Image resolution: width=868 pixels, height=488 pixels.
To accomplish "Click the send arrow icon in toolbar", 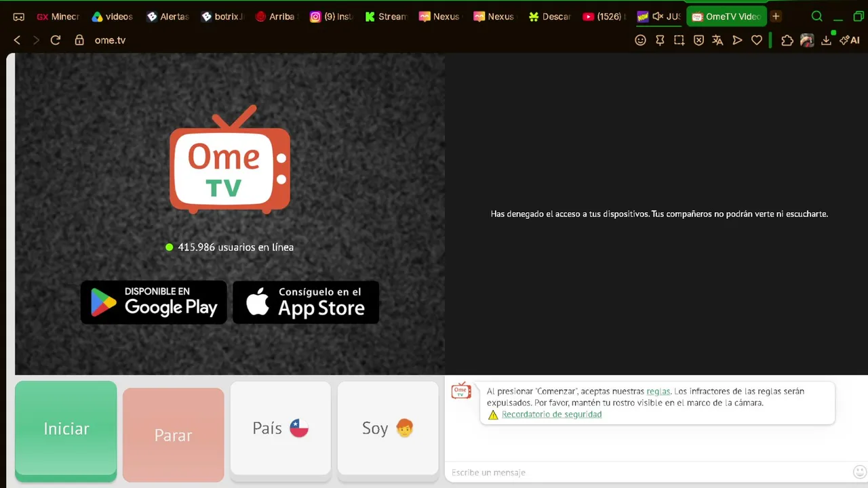I will pyautogui.click(x=737, y=40).
